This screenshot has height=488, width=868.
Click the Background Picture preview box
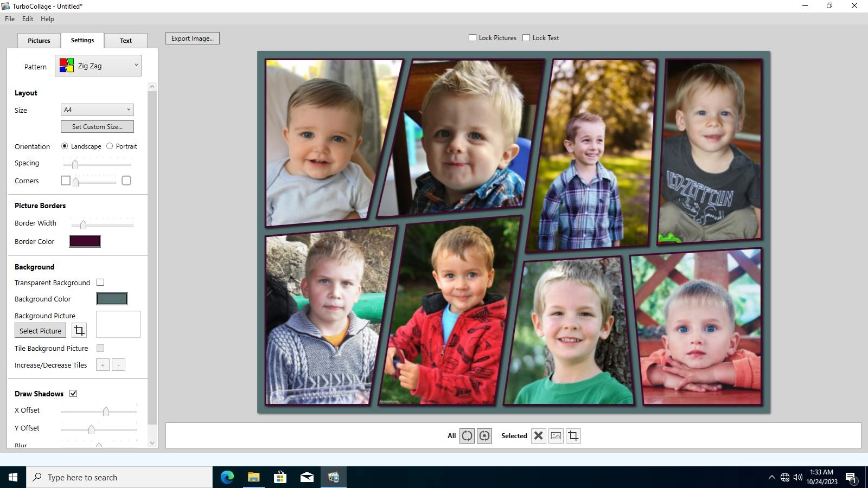118,324
